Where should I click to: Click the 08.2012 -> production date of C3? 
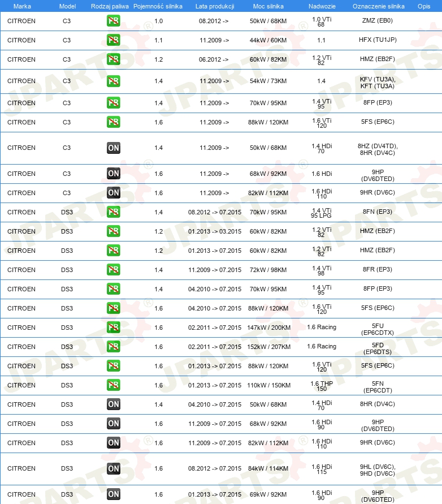[x=214, y=21]
